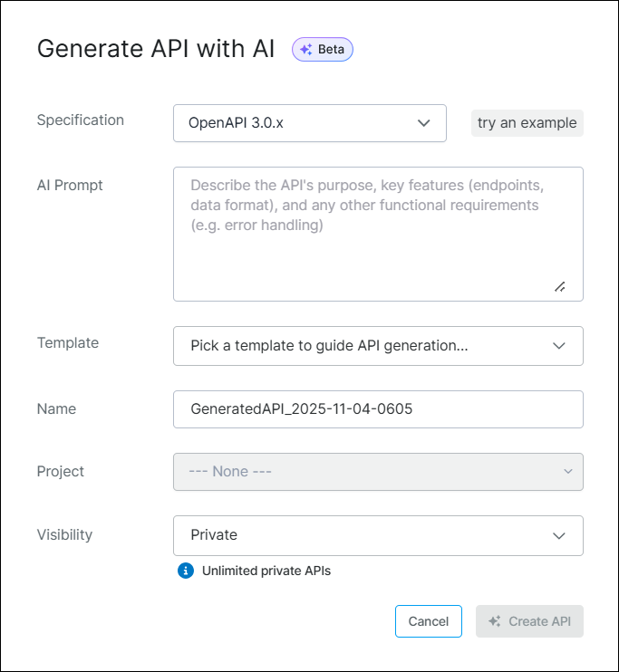This screenshot has width=619, height=672.
Task: Select the '--- None ---' Project dropdown
Action: 363,472
